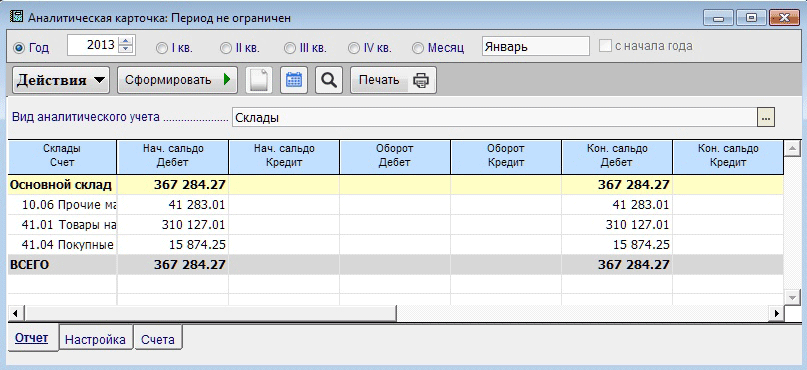Select the I кв. radio button
Image resolution: width=807 pixels, height=370 pixels.
click(x=162, y=48)
